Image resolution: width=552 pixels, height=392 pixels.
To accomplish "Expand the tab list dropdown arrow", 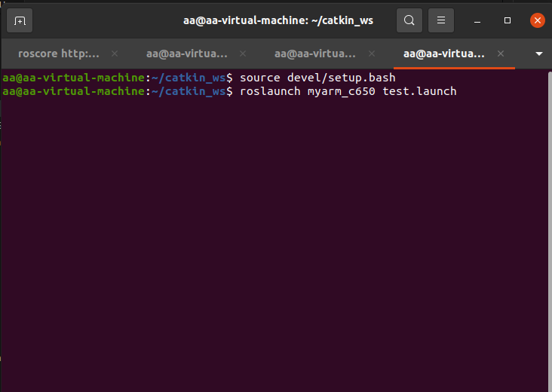I will pyautogui.click(x=538, y=54).
